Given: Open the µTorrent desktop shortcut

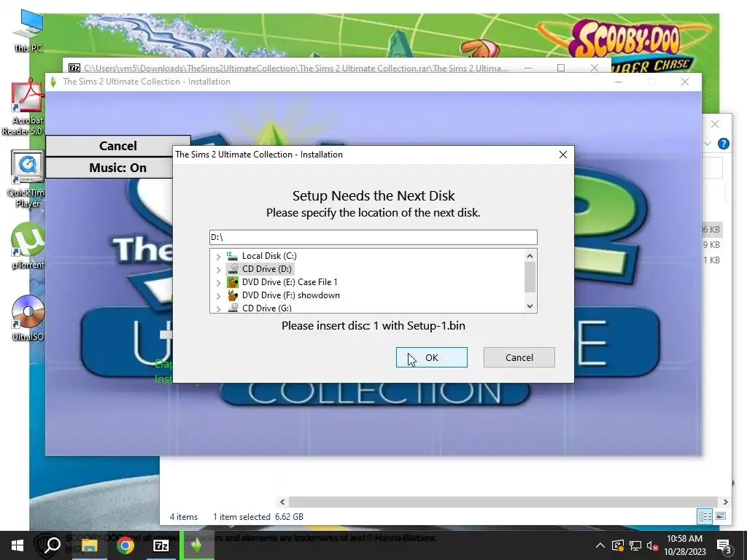Looking at the screenshot, I should pos(28,246).
